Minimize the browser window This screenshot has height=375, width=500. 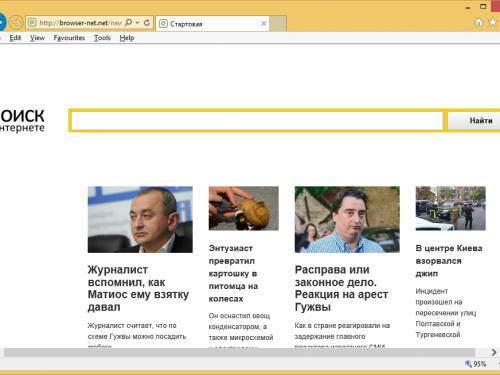[468, 7]
